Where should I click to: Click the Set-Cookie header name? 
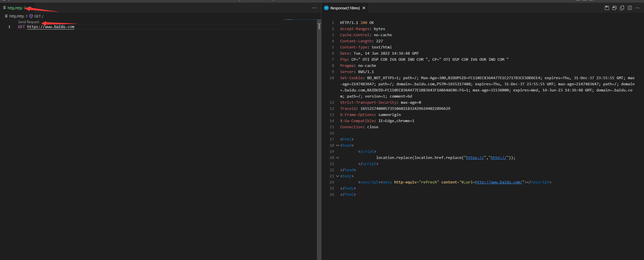[351, 78]
